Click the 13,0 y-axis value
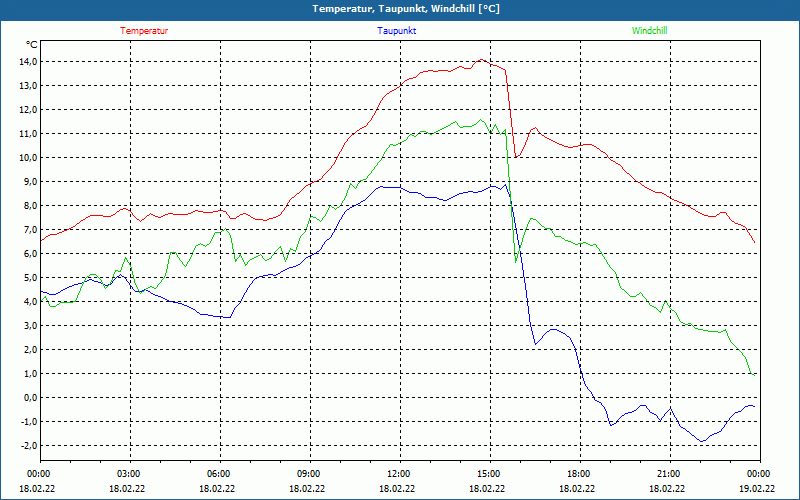Image resolution: width=800 pixels, height=500 pixels. 29,86
